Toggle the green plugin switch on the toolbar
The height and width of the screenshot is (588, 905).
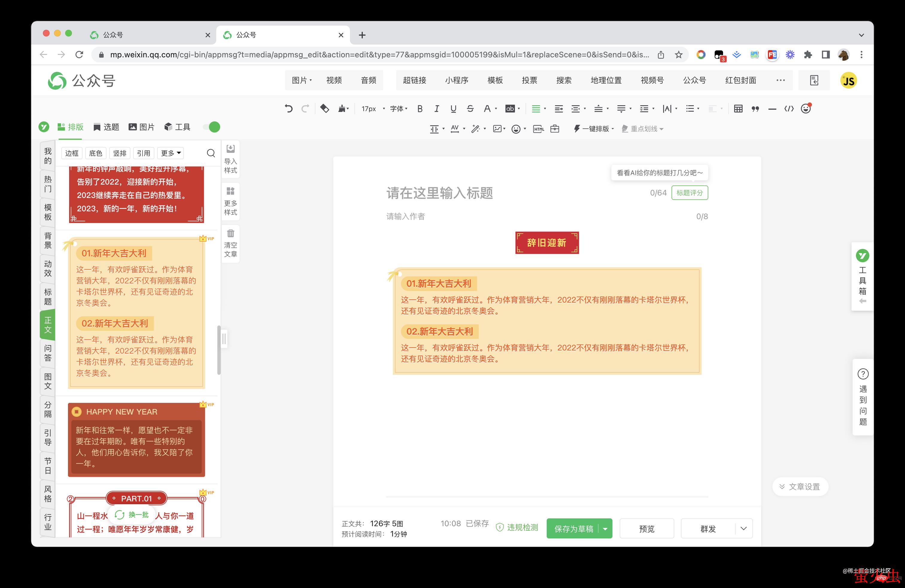point(211,127)
